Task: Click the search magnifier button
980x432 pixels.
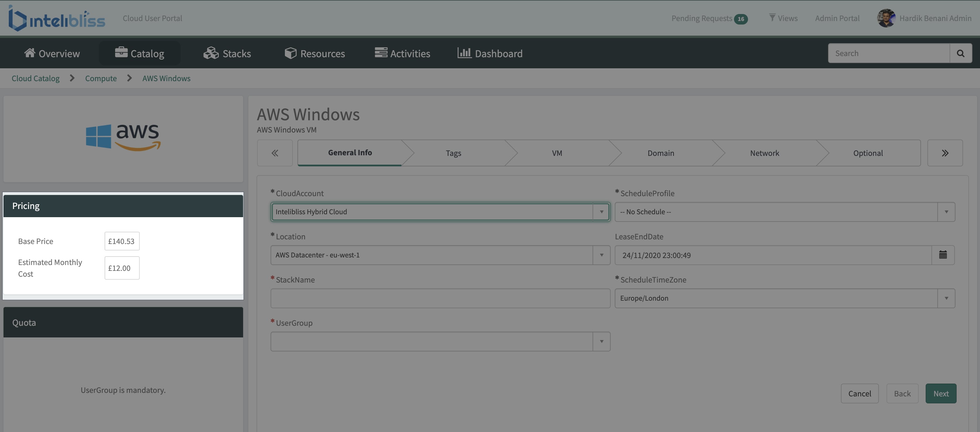Action: [961, 53]
